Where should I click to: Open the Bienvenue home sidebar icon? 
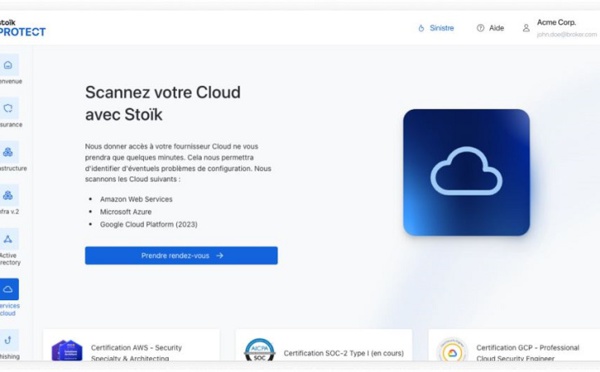pos(8,65)
